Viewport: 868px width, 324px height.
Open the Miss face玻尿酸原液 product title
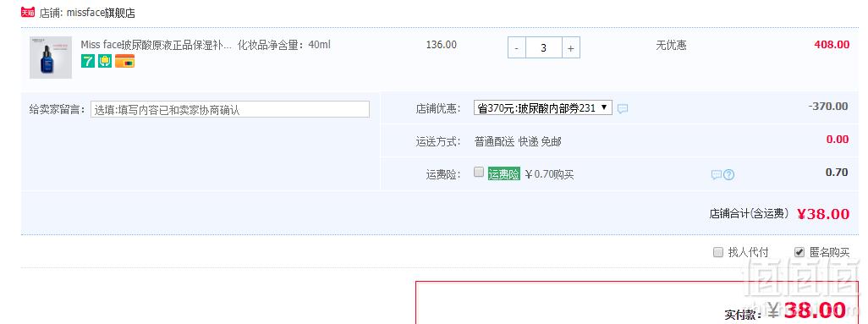[x=157, y=45]
